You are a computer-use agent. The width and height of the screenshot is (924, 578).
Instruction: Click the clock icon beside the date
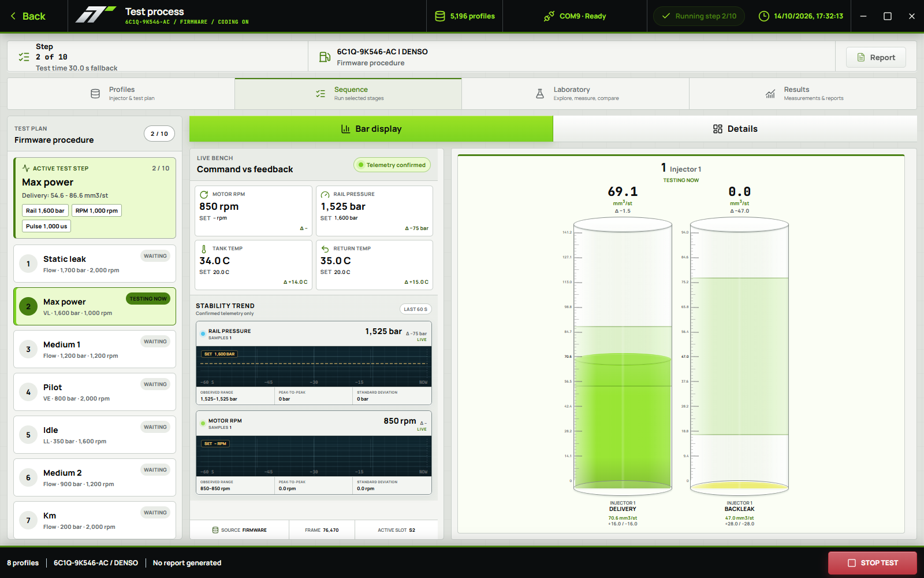coord(763,16)
